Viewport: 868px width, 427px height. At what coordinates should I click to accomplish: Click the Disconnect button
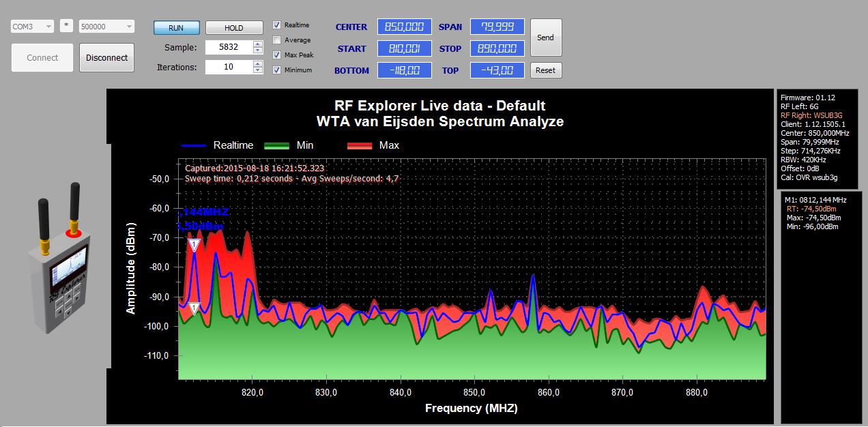(x=106, y=58)
